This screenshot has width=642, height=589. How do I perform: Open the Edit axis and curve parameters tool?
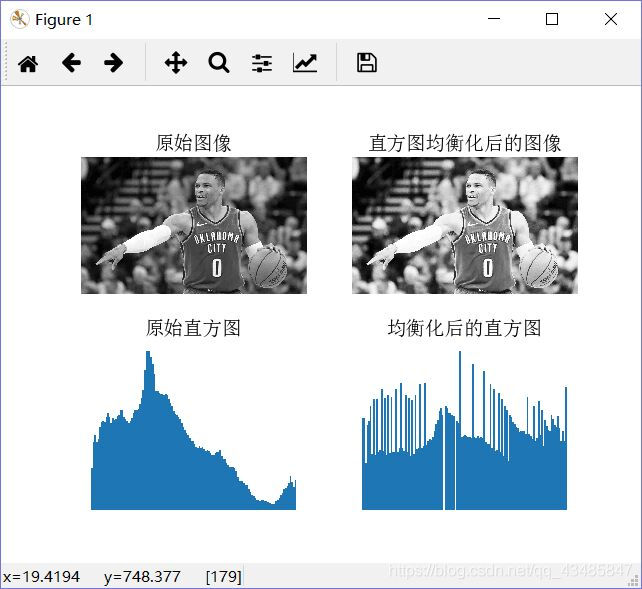tap(305, 63)
